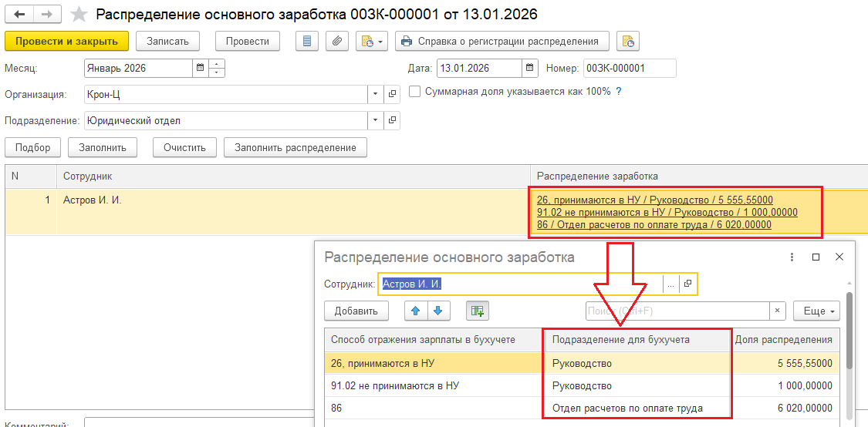Expand the Подразделение dropdown list
The image size is (868, 427).
pyautogui.click(x=375, y=120)
